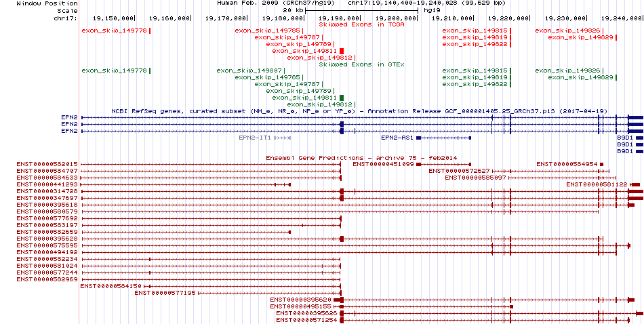The image size is (644, 324).
Task: Click the ENST00000395626 transcript label
Action: coord(307,313)
